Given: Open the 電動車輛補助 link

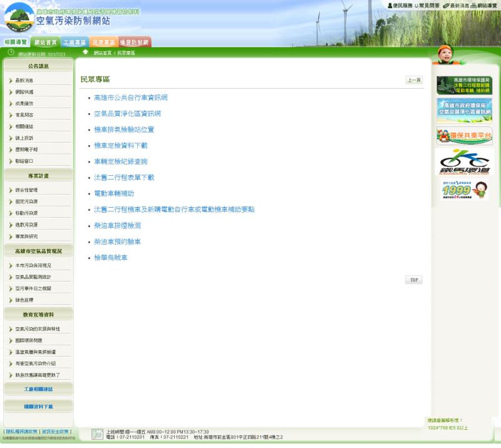Looking at the screenshot, I should [x=114, y=193].
